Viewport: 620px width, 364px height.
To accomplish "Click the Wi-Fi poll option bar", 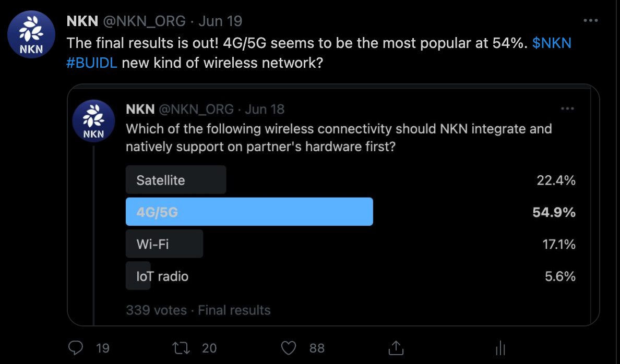I will [164, 244].
